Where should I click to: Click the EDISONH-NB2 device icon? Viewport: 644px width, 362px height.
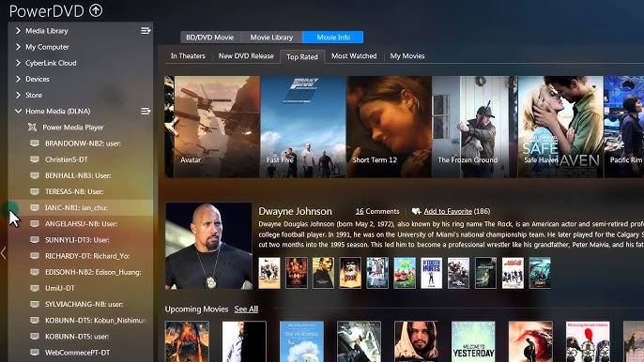coord(35,272)
